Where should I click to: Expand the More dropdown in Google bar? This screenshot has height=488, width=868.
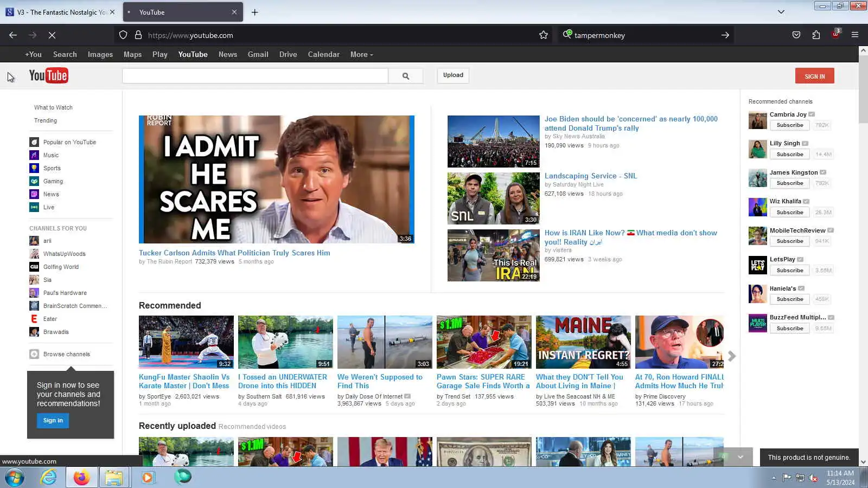click(x=361, y=54)
